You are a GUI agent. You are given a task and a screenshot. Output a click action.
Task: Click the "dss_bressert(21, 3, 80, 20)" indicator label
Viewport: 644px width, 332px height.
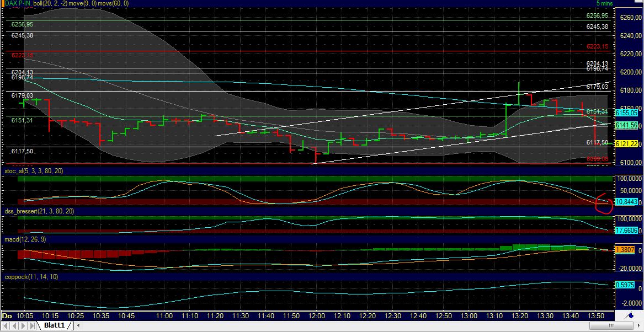click(39, 211)
